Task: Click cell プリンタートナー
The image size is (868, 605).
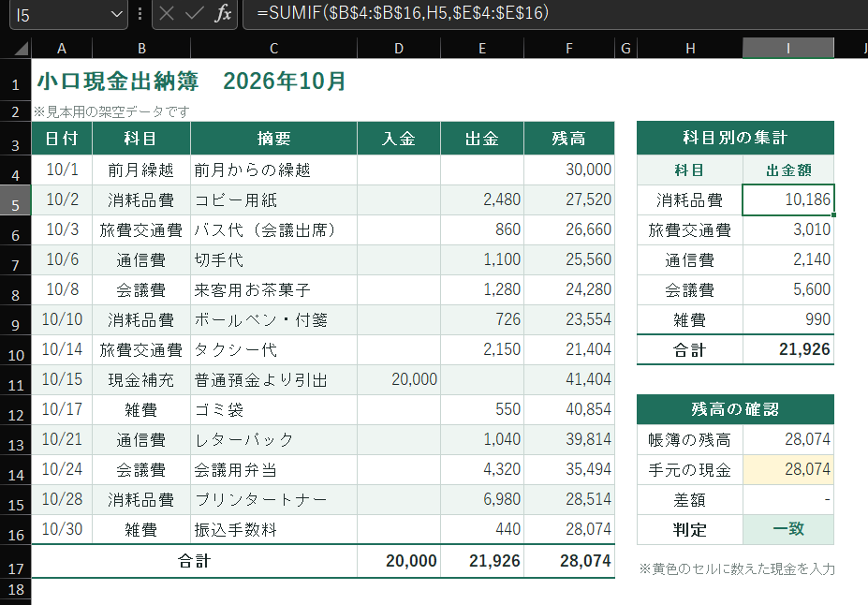Action: pos(274,499)
